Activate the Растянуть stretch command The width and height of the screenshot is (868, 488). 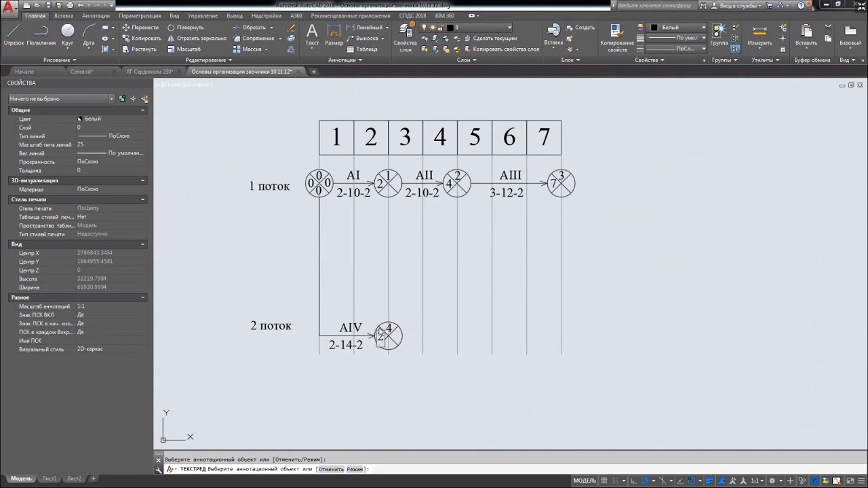point(139,49)
